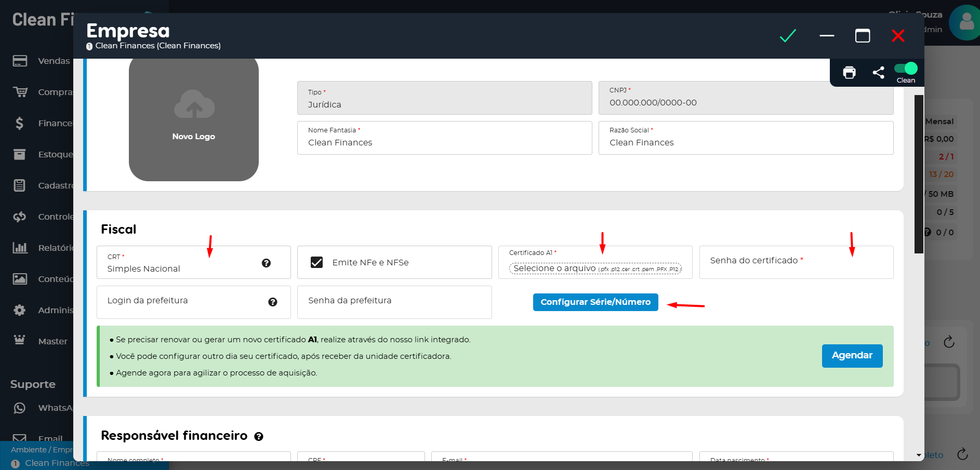This screenshot has width=980, height=470.
Task: Click the help icon in CRT field
Action: (x=266, y=263)
